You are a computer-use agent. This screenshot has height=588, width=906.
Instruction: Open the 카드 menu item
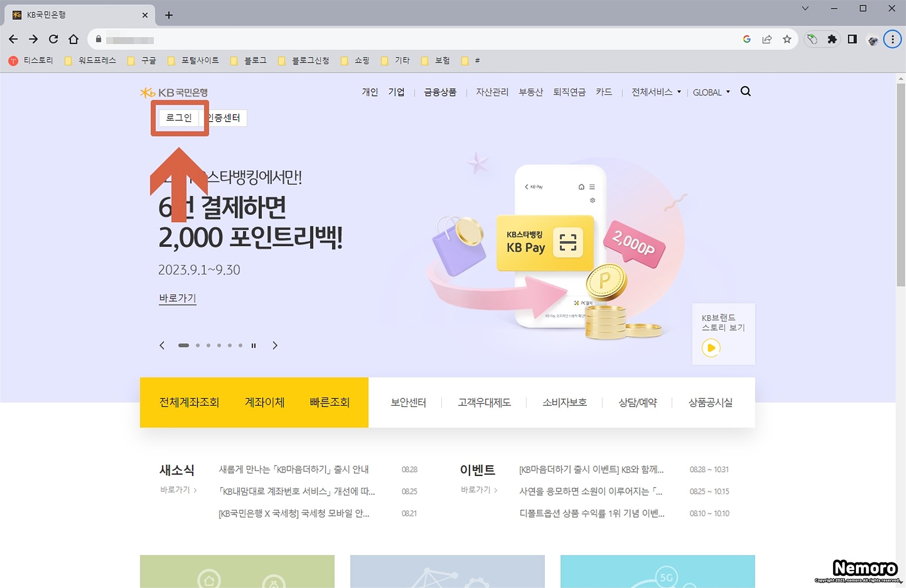(x=603, y=92)
